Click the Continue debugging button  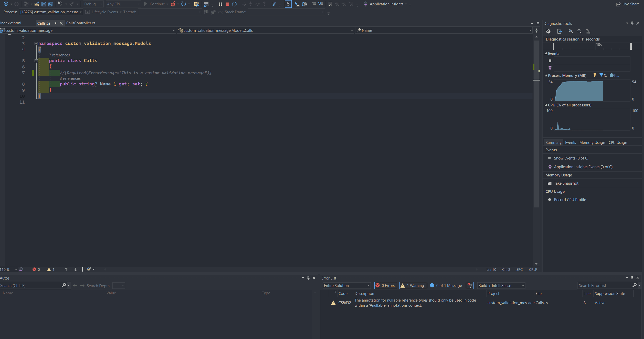coord(154,4)
